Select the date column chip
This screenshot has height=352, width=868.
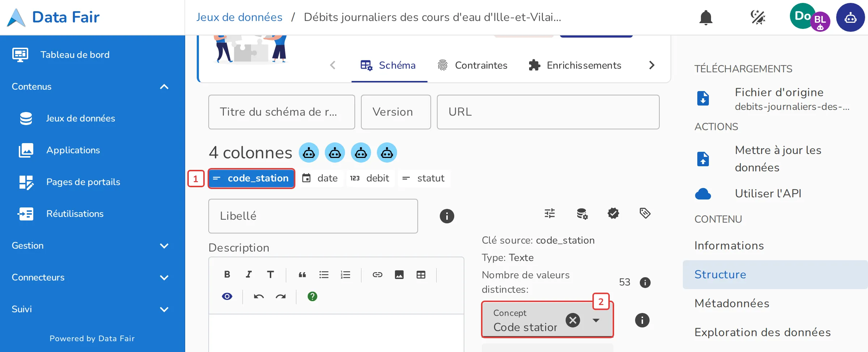coord(320,178)
